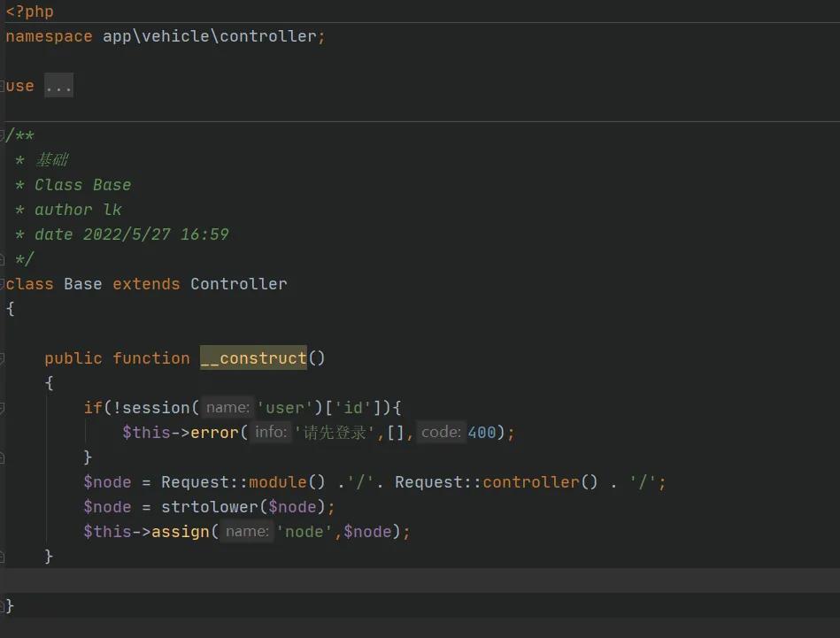
Task: Click the current empty caret line
Action: pyautogui.click(x=420, y=580)
